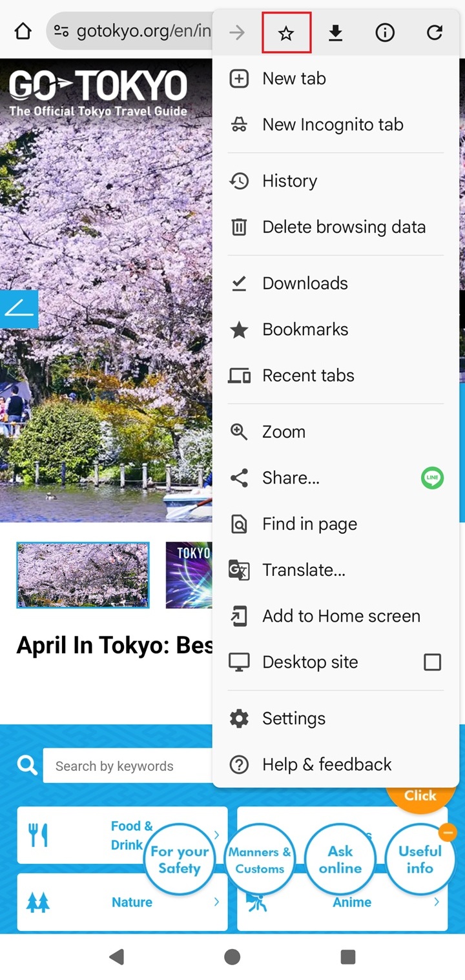Tap the Ask online button
The image size is (465, 980).
click(x=340, y=859)
